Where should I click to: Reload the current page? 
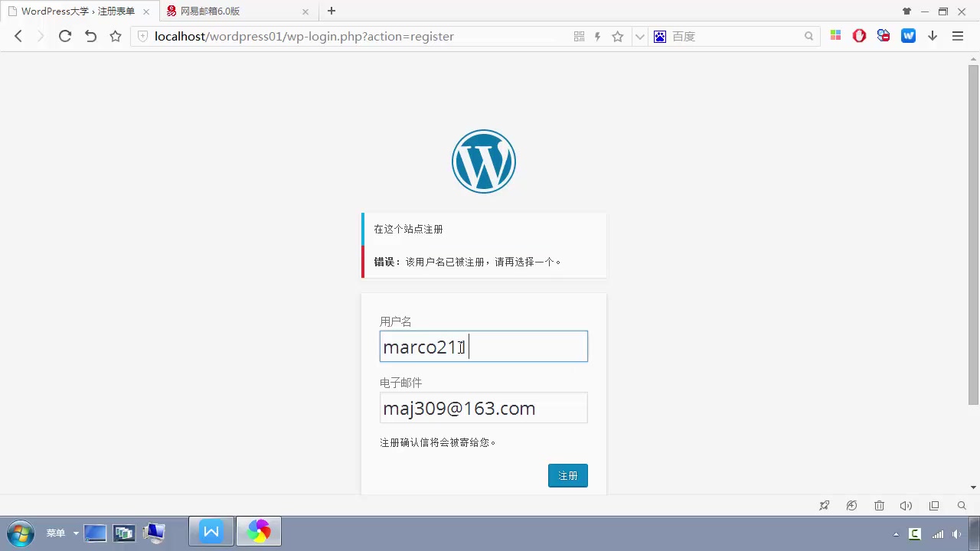point(65,36)
